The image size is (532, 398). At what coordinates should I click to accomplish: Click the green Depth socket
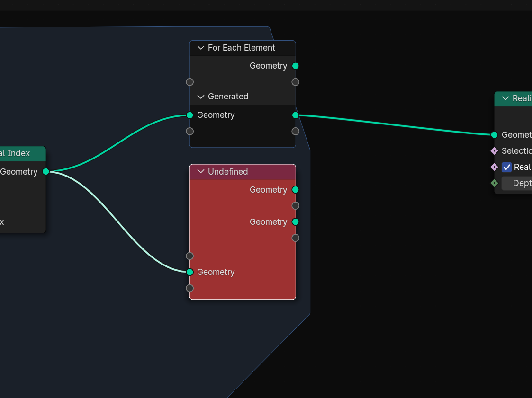point(495,183)
